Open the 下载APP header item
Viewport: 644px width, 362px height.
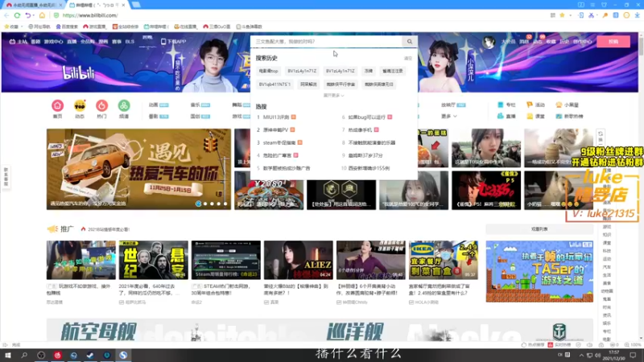[x=173, y=42]
